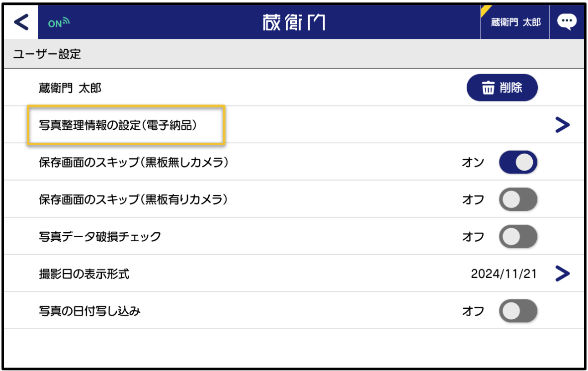Click the 写真の日付写し込み label

[89, 311]
